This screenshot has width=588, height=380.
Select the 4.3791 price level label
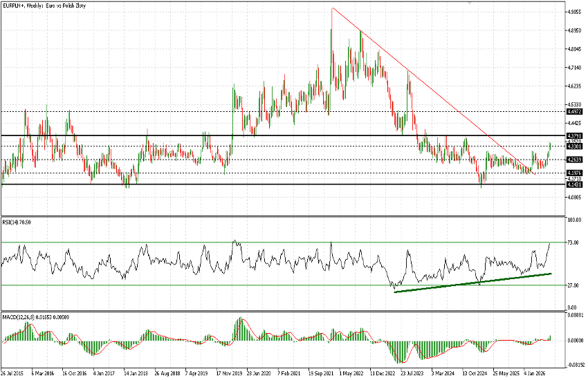pos(574,135)
